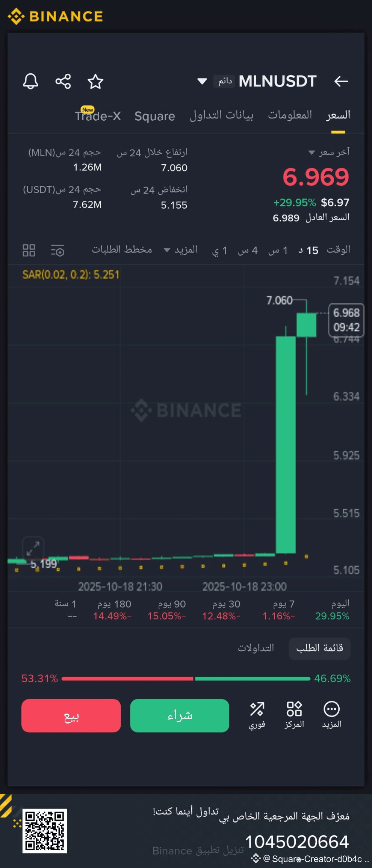Select the التداولات trades tab

256,648
